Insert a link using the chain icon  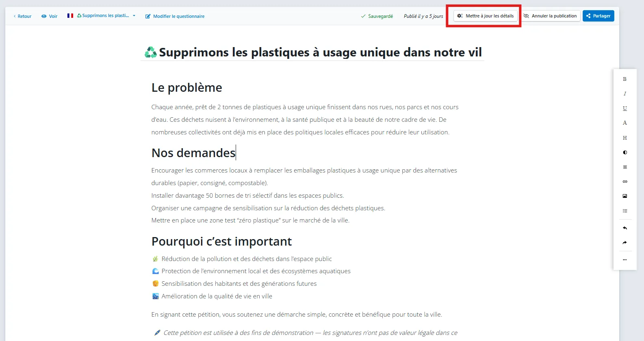pyautogui.click(x=624, y=181)
